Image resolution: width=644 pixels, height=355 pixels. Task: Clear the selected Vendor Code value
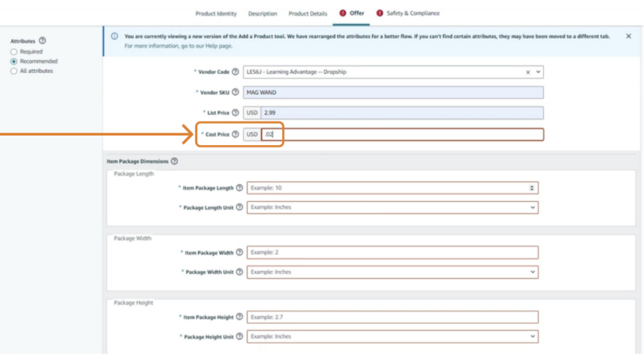click(528, 72)
